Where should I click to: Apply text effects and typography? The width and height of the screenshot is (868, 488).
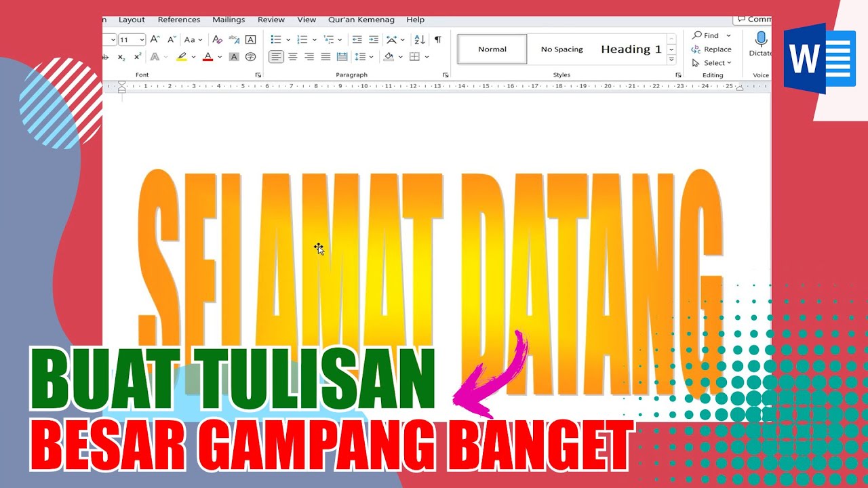155,57
